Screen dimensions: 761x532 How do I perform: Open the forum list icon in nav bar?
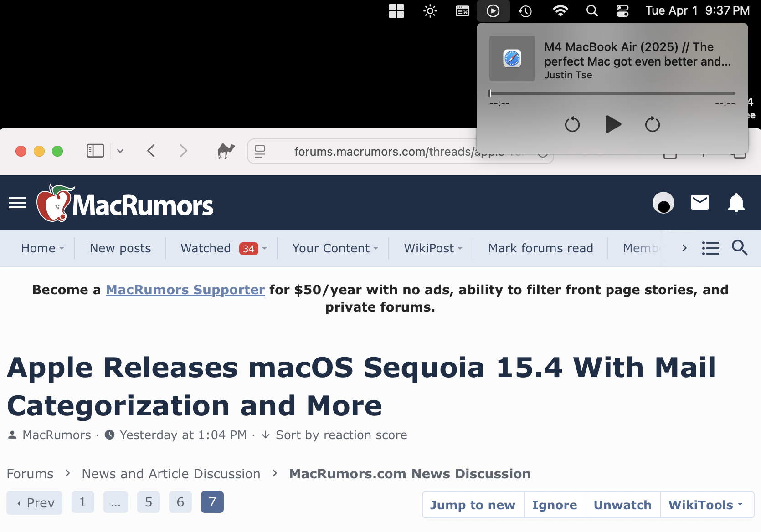coord(710,248)
